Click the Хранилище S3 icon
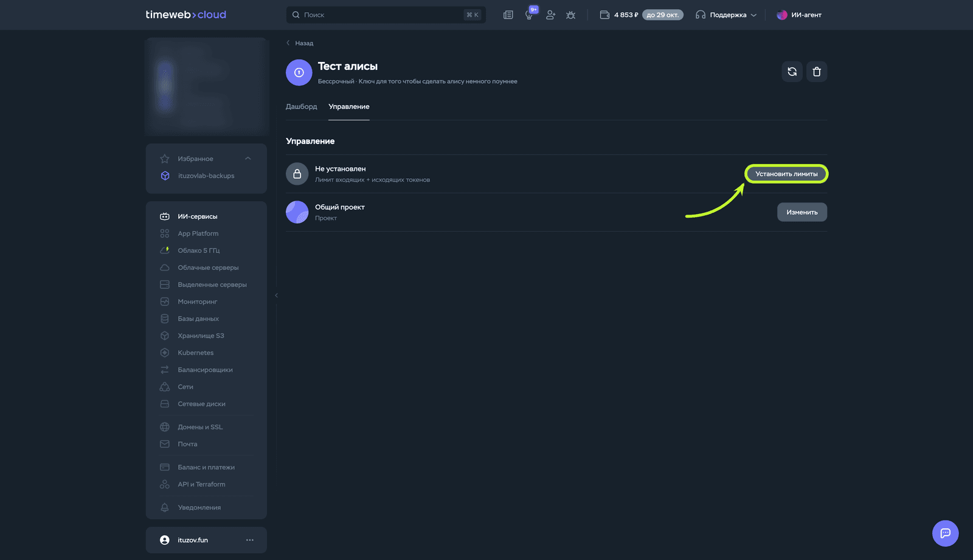 point(165,336)
